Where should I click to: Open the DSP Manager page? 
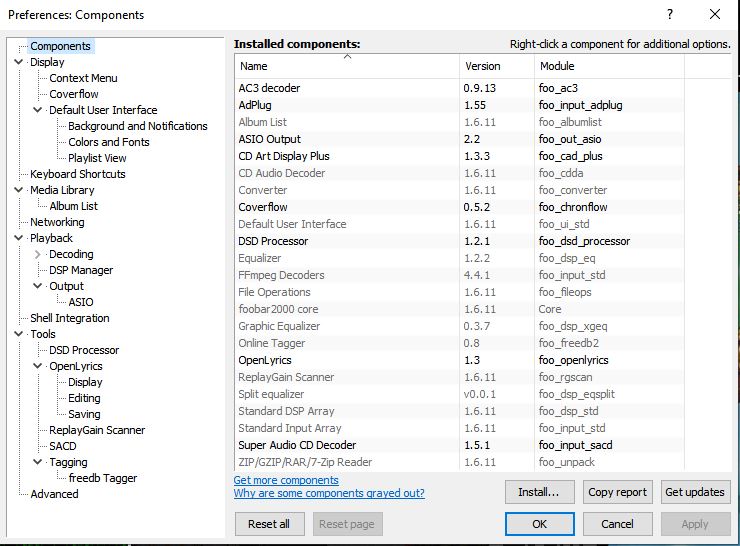[81, 270]
